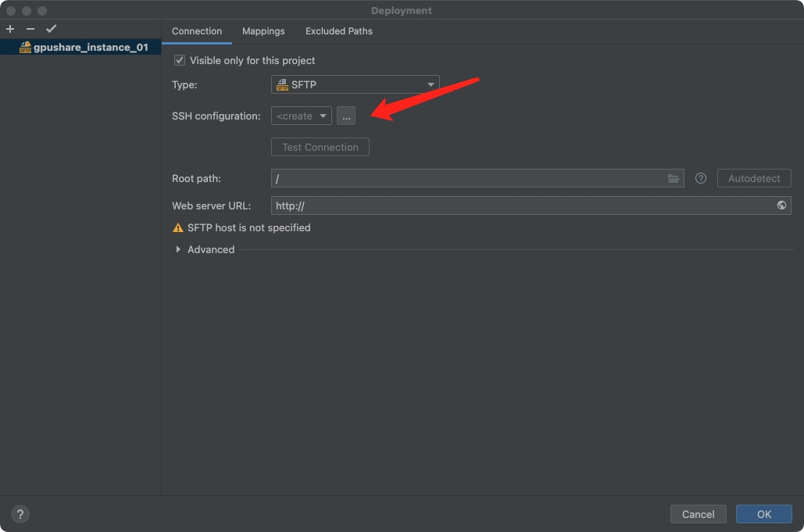Uncheck 'Visible only for this project'
The image size is (804, 532).
(180, 60)
